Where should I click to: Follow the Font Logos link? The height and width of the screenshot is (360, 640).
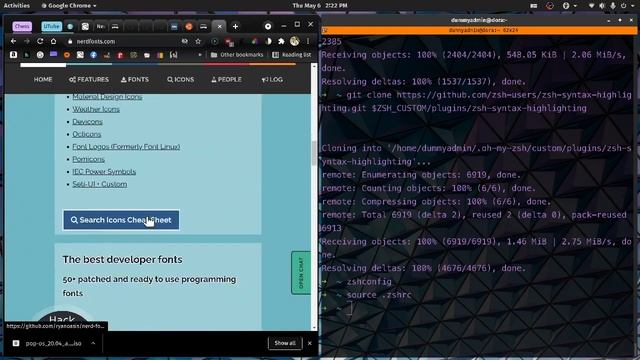pos(126,147)
